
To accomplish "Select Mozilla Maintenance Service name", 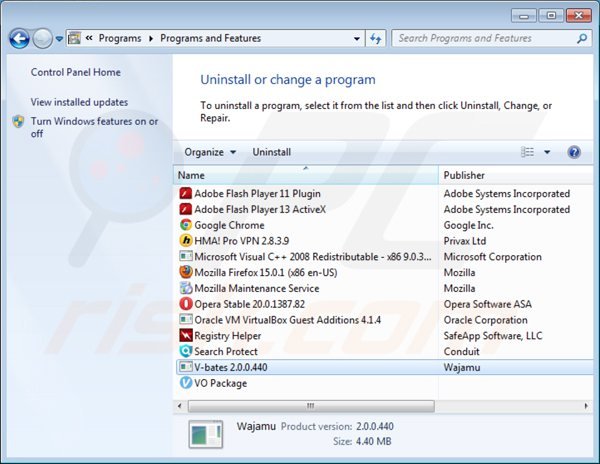I will [257, 288].
